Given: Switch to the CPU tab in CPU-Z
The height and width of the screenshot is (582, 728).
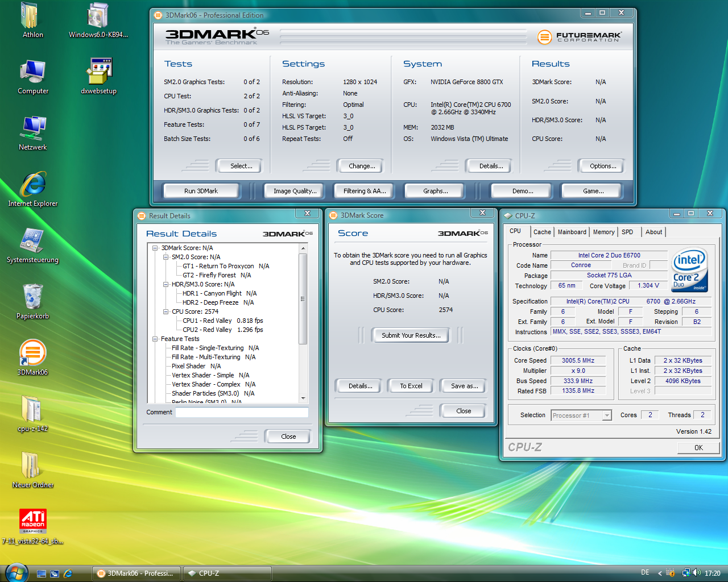Looking at the screenshot, I should 515,231.
